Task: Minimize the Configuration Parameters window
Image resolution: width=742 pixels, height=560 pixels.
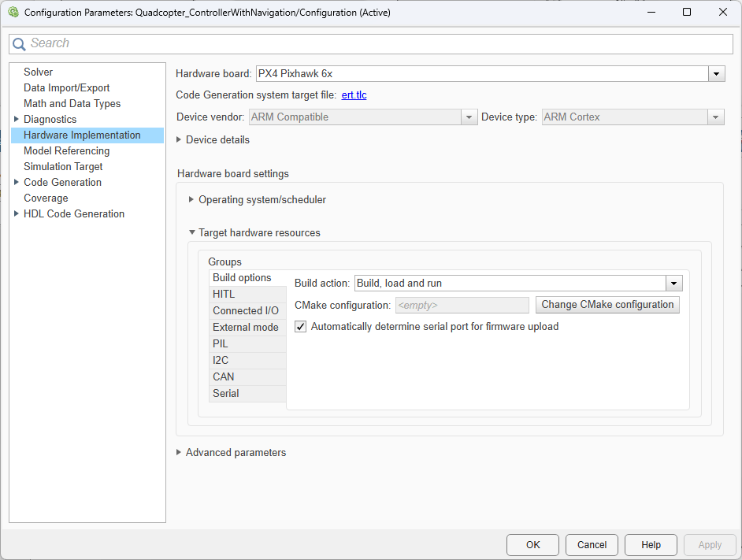Action: [651, 13]
